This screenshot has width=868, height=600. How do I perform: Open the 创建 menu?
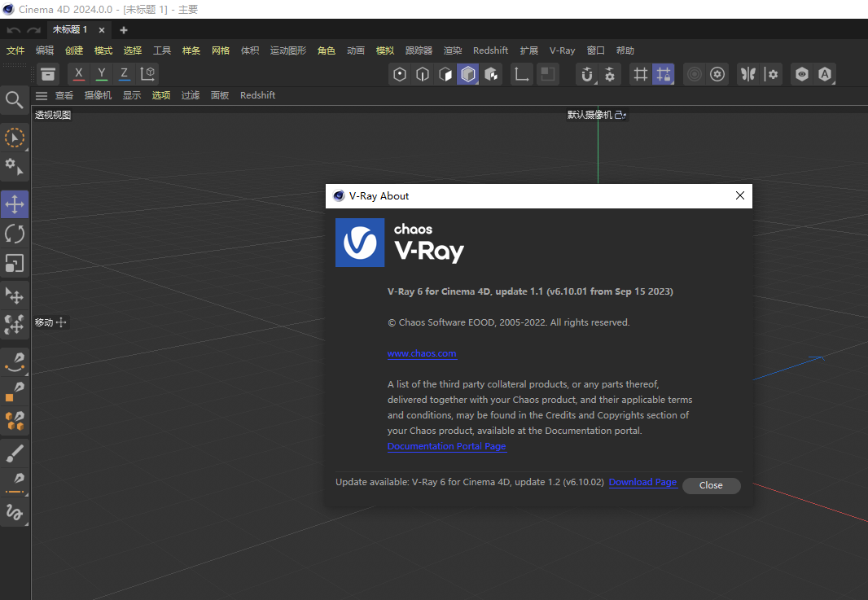74,50
